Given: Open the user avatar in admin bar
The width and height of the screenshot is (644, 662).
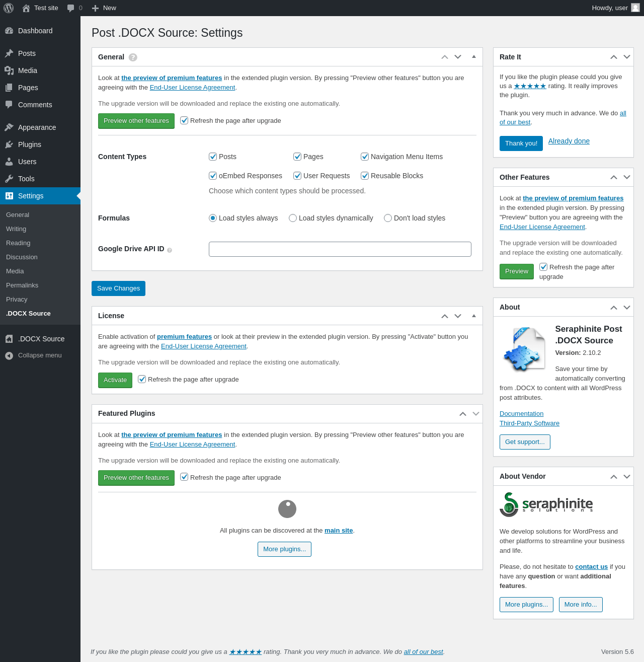Looking at the screenshot, I should point(635,8).
